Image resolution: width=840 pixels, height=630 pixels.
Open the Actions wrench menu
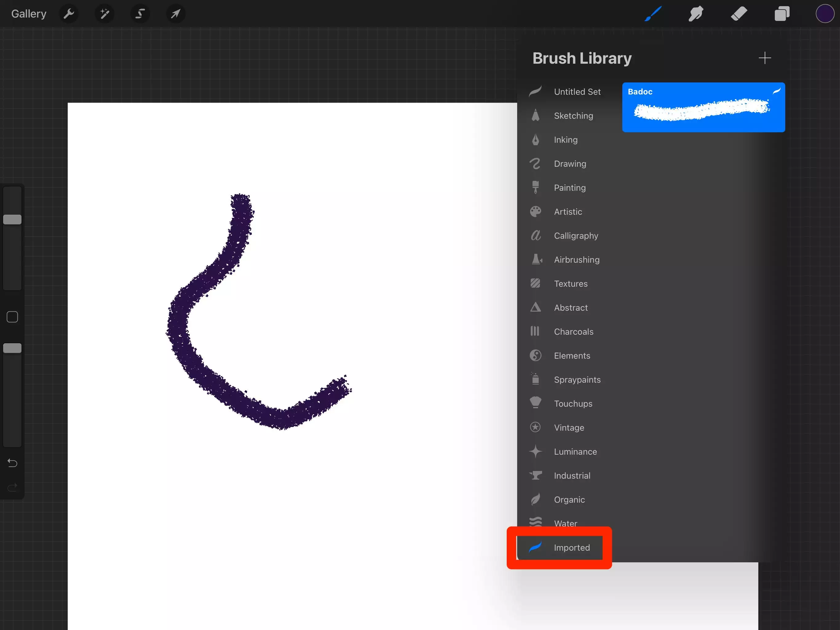click(69, 14)
